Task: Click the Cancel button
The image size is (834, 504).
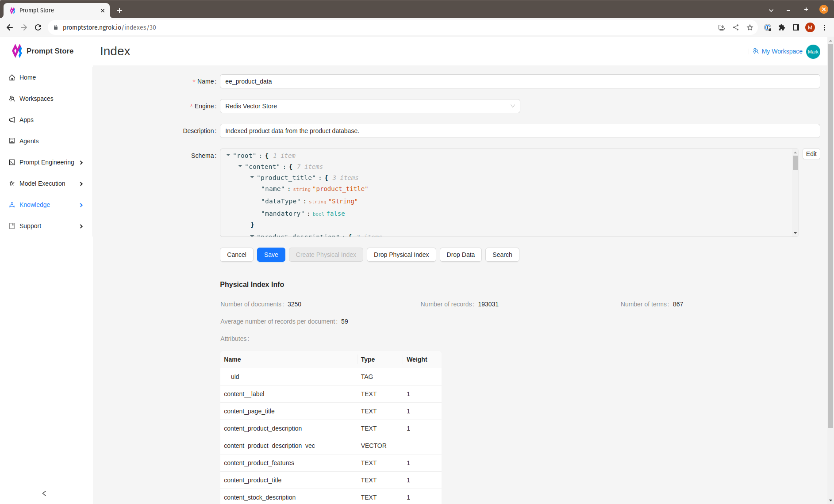Action: point(237,255)
